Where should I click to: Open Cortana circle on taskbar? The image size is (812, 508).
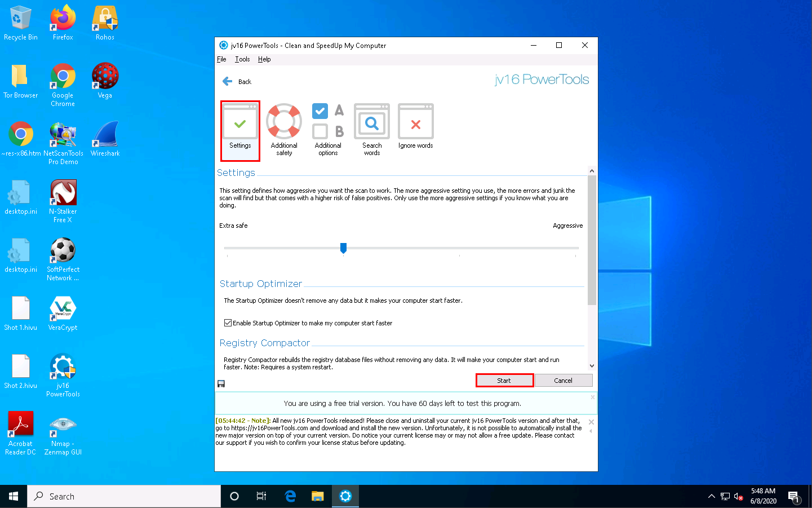234,496
